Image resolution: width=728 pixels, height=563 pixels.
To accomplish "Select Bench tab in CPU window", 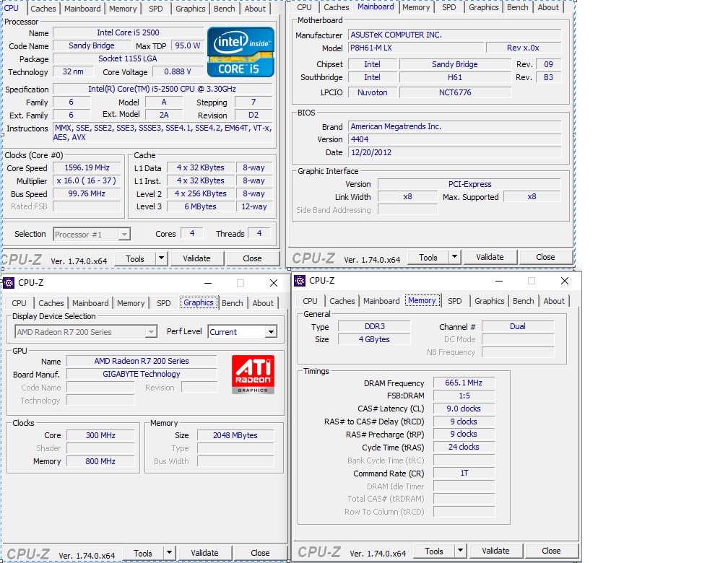I will click(224, 9).
